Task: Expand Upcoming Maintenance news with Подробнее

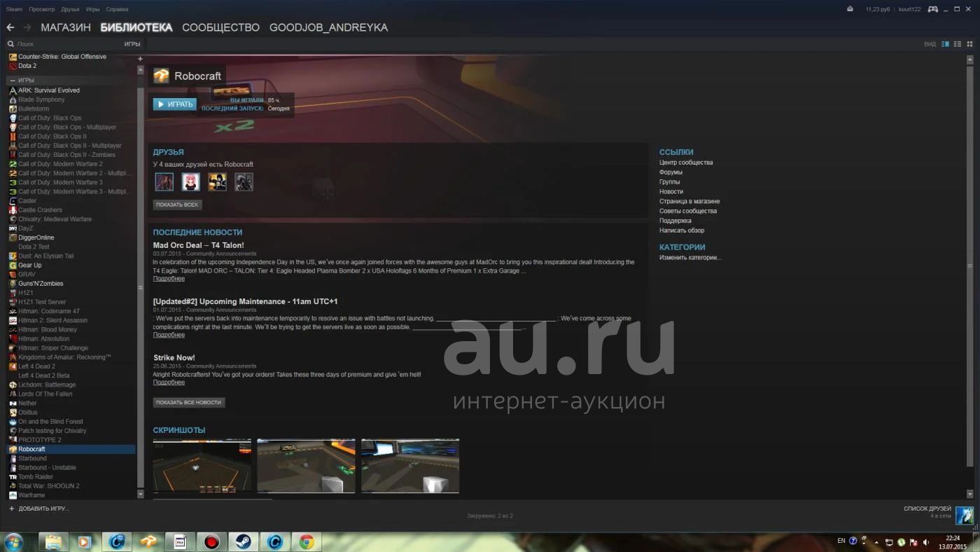Action: coord(169,335)
